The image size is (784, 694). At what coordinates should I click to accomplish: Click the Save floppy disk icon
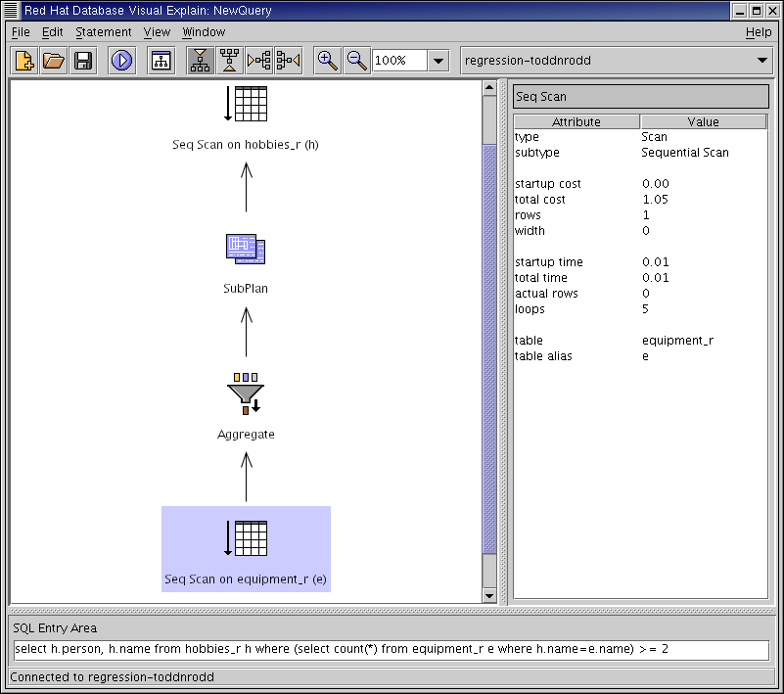[x=83, y=61]
